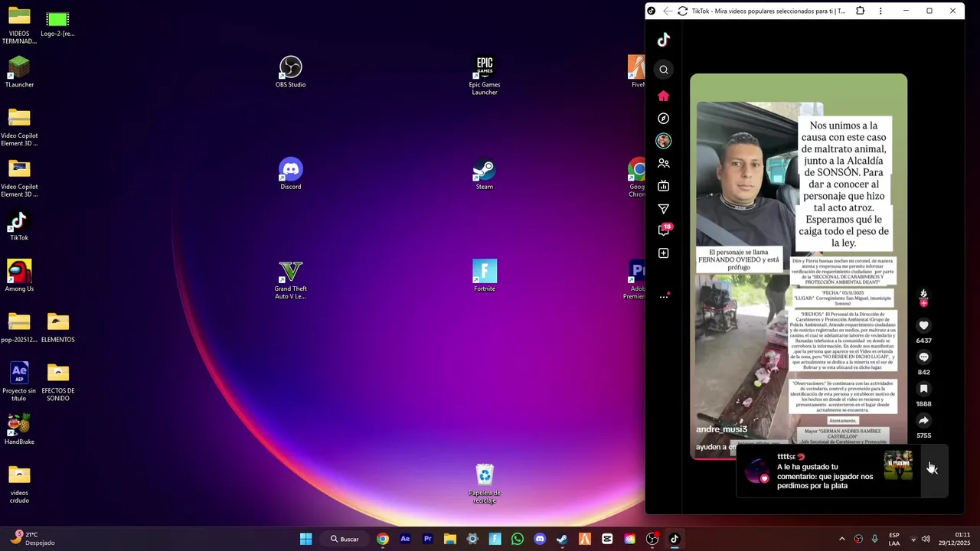Select the Among Us desktop icon
This screenshot has height=551, width=980.
[x=19, y=275]
